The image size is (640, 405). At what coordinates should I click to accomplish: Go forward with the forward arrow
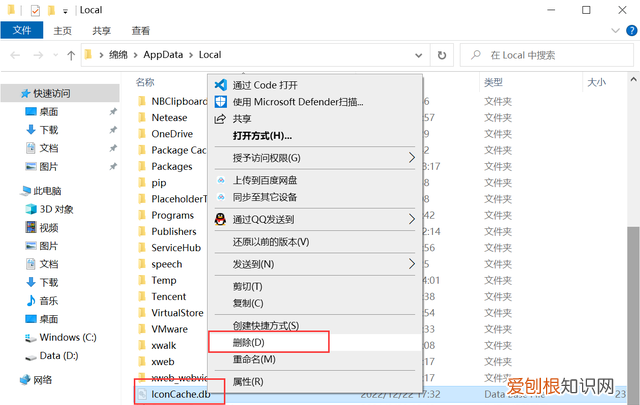point(38,55)
